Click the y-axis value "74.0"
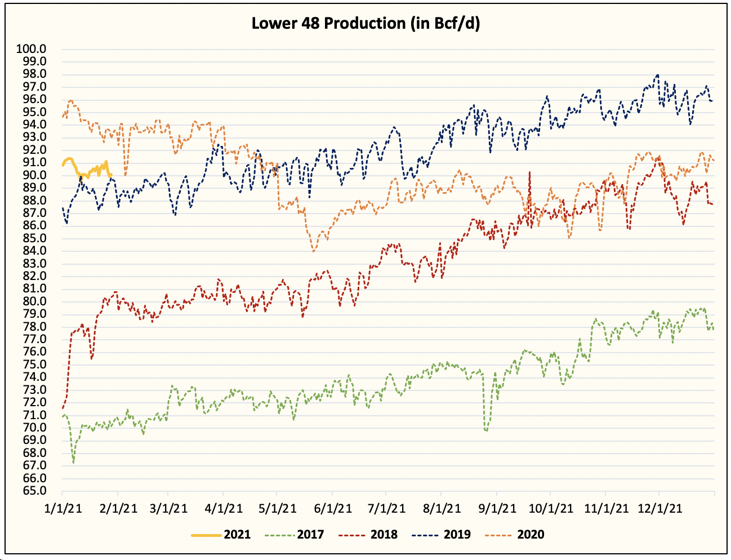Image resolution: width=731 pixels, height=560 pixels. coord(33,377)
